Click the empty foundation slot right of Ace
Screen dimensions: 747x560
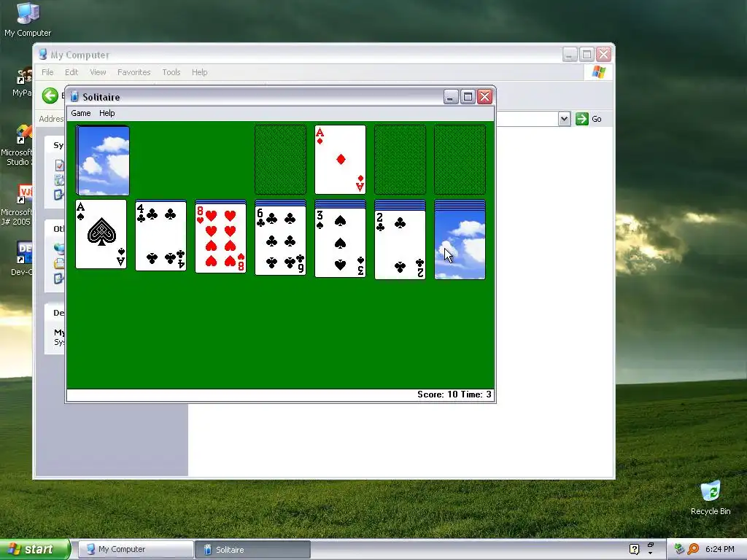400,160
